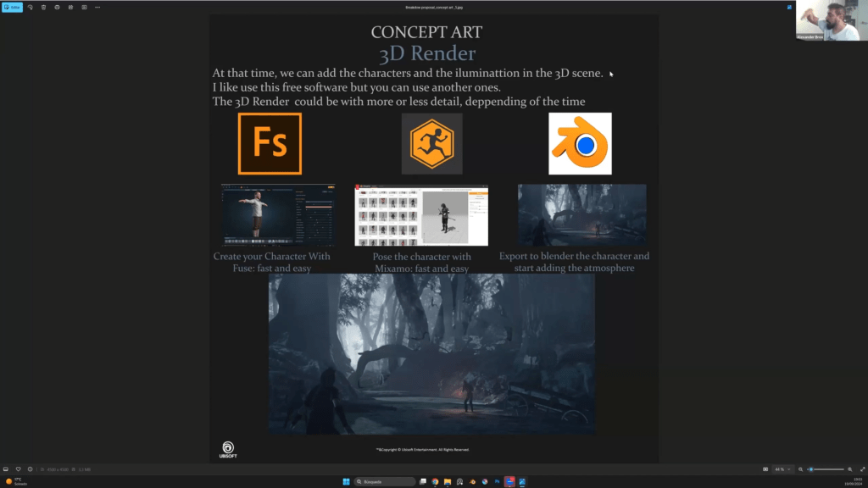Click the rotate image icon
The width and height of the screenshot is (868, 488).
[x=30, y=7]
